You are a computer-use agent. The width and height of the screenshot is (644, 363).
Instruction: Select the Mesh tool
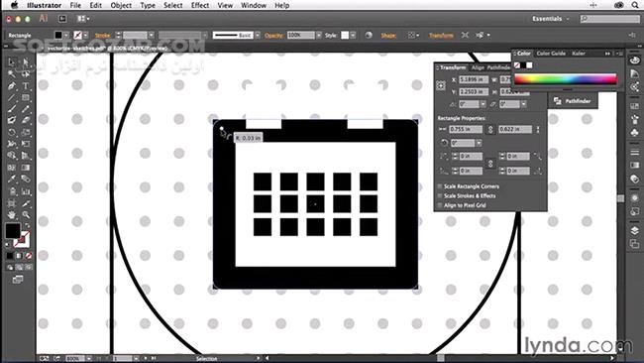coord(12,168)
